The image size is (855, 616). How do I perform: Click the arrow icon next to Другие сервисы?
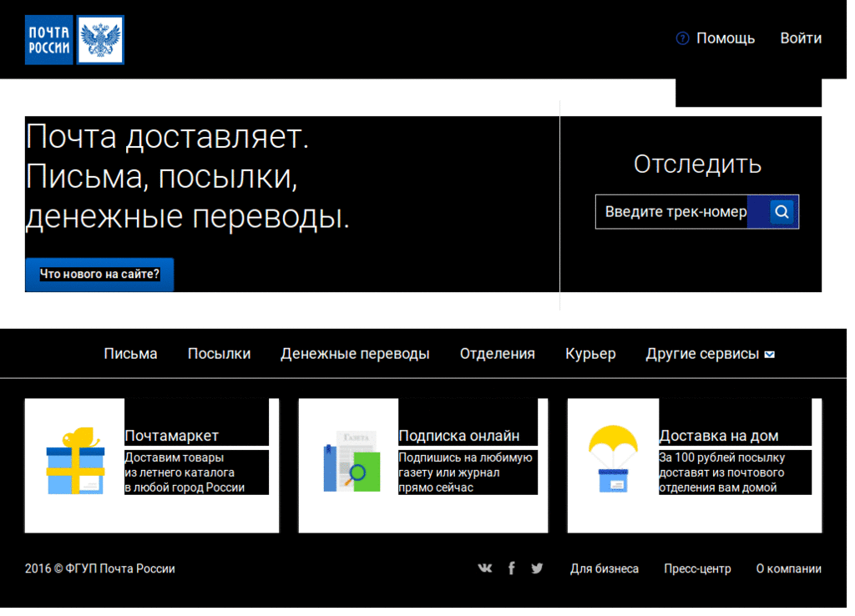tap(769, 355)
